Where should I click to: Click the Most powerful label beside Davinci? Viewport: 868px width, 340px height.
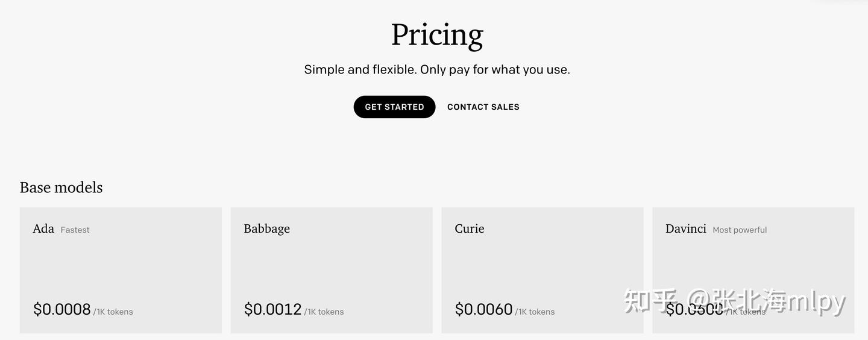click(740, 230)
